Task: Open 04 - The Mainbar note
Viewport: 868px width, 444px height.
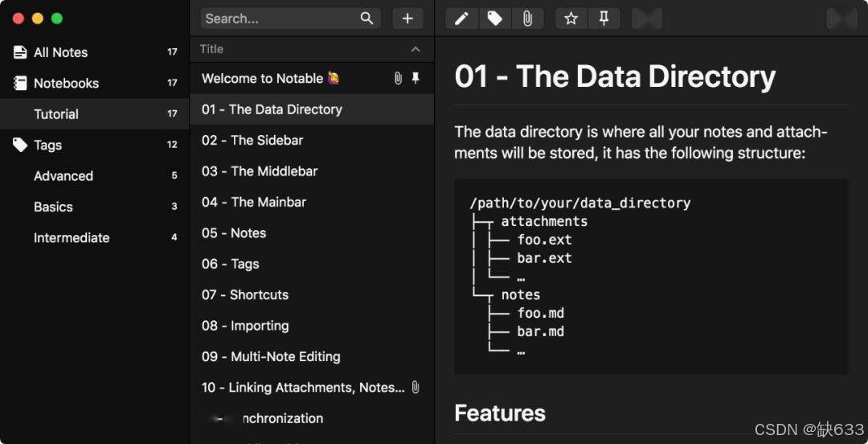Action: pos(312,203)
